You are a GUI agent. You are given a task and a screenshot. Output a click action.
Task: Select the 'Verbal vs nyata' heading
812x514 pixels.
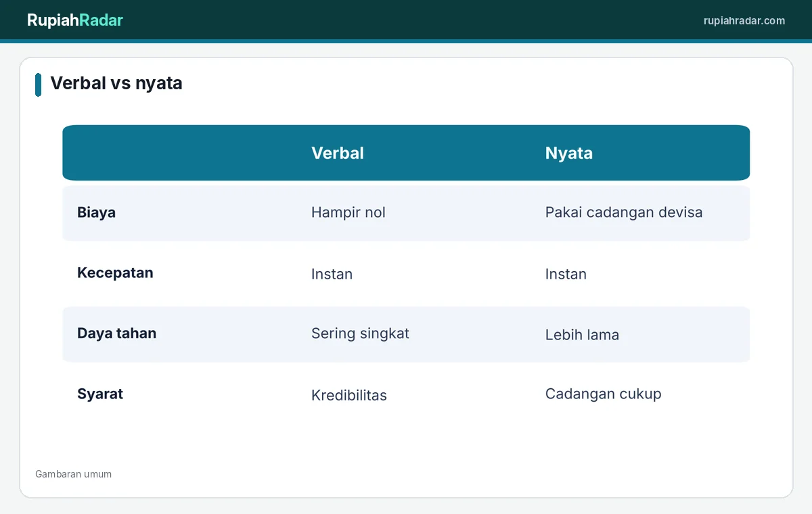pos(116,83)
